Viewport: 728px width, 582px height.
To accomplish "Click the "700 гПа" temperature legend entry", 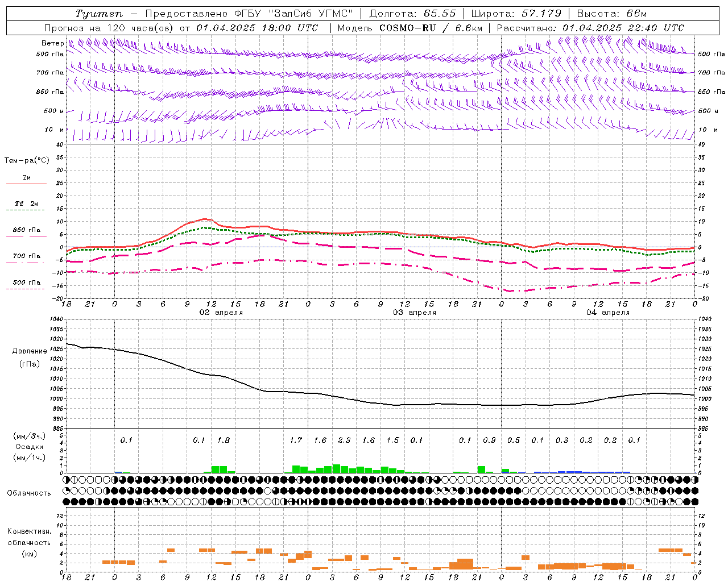I will [x=26, y=256].
